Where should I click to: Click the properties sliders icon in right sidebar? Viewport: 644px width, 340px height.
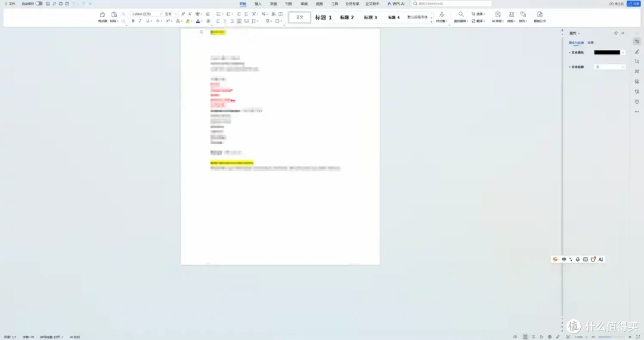pos(637,42)
